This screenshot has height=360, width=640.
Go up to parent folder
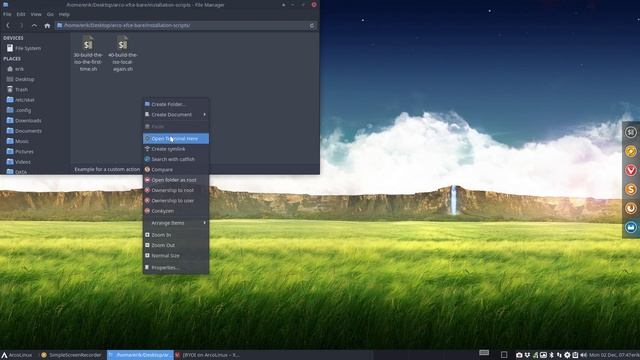pos(34,25)
